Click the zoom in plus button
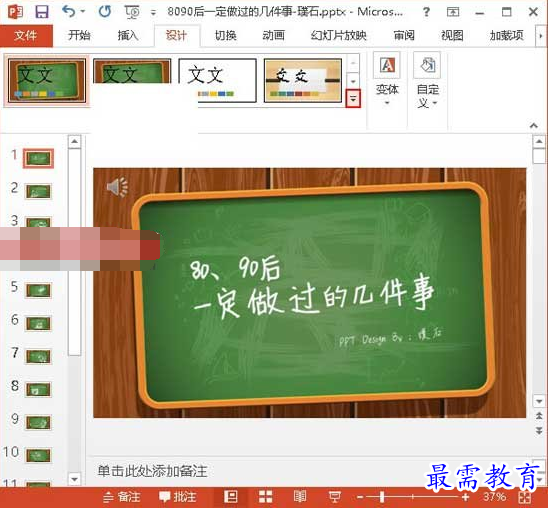This screenshot has width=548, height=508. 465,496
